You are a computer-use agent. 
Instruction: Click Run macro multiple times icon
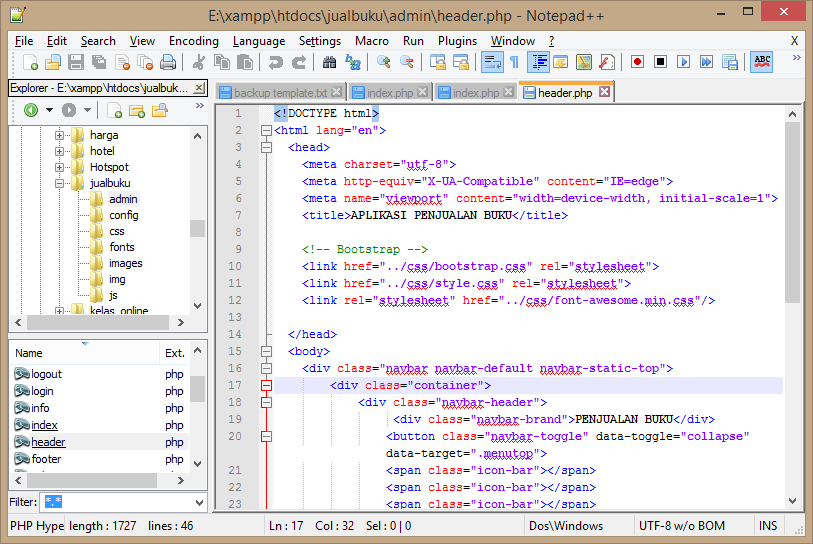tap(706, 62)
